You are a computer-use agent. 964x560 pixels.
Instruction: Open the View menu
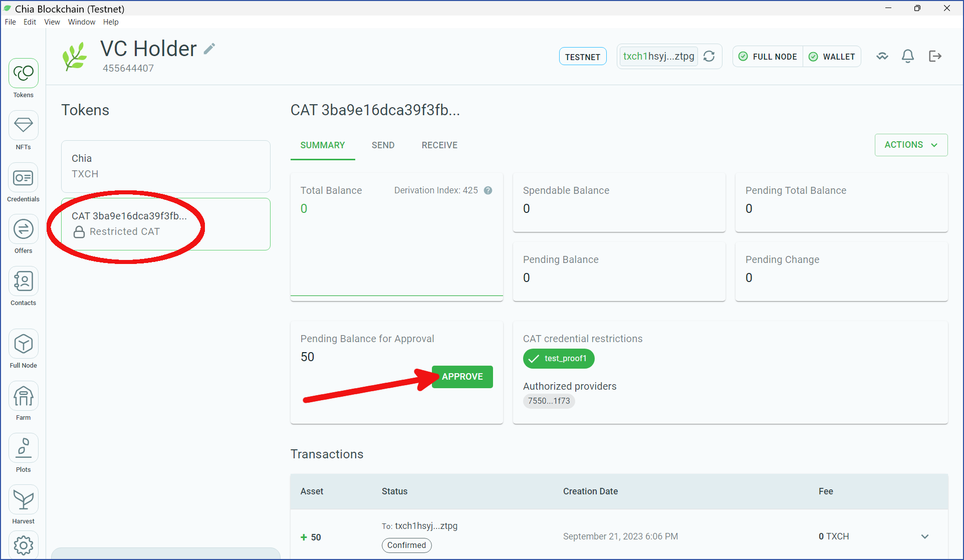[x=52, y=22]
